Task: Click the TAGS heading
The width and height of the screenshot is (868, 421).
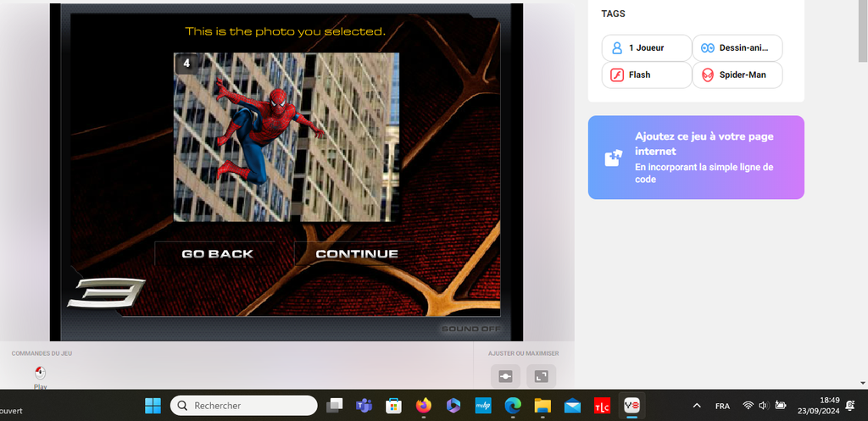Action: tap(613, 14)
